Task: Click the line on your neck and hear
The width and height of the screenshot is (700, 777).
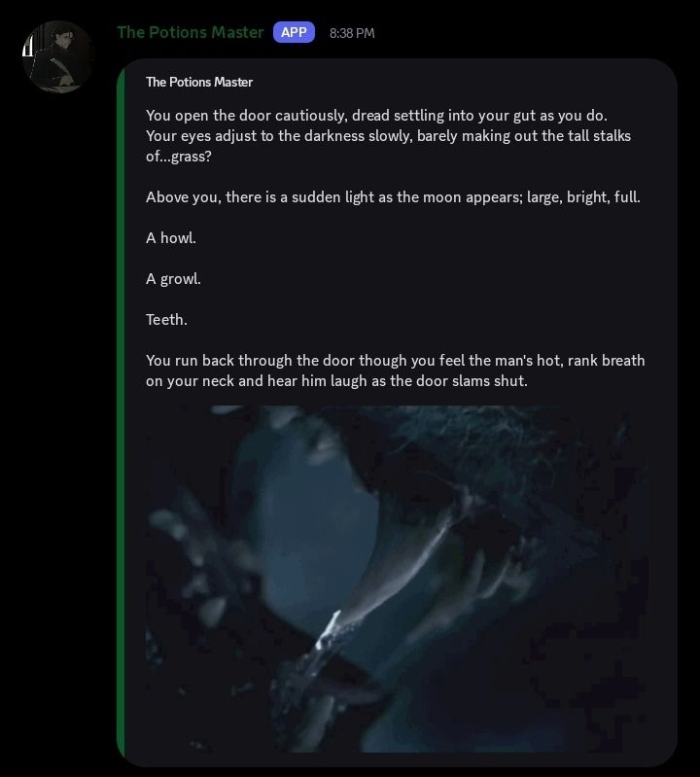Action: coord(336,381)
